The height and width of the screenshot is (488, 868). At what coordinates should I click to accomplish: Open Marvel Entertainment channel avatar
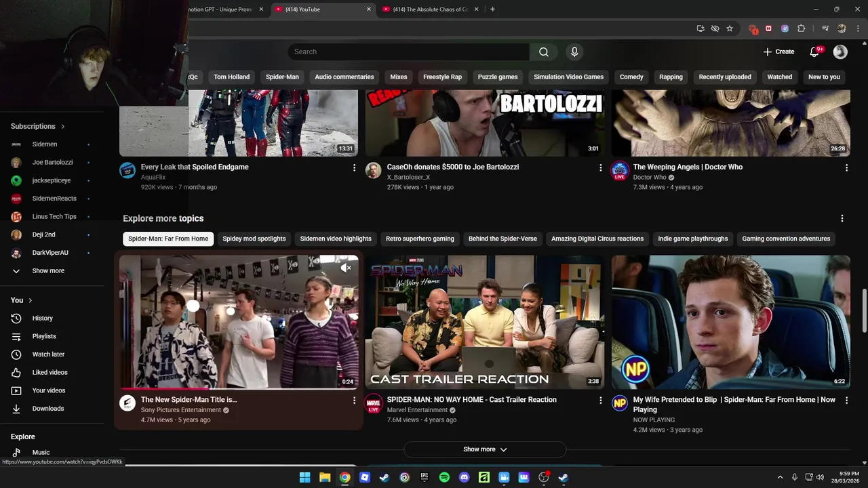click(x=374, y=403)
